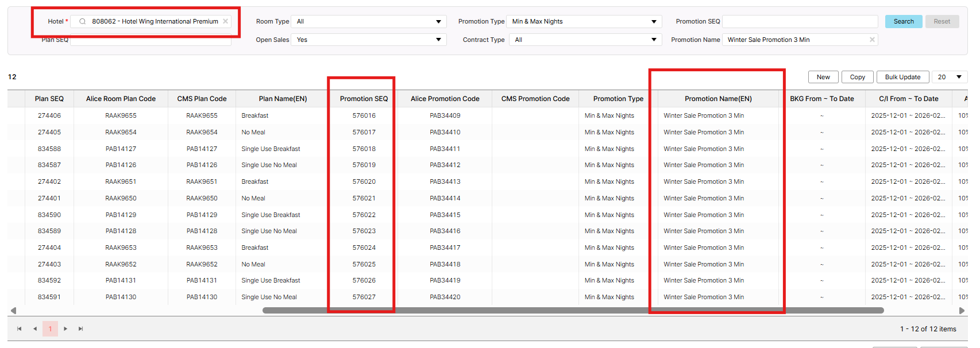980x348 pixels.
Task: Sort by Promotion SEQ column header
Action: (364, 99)
